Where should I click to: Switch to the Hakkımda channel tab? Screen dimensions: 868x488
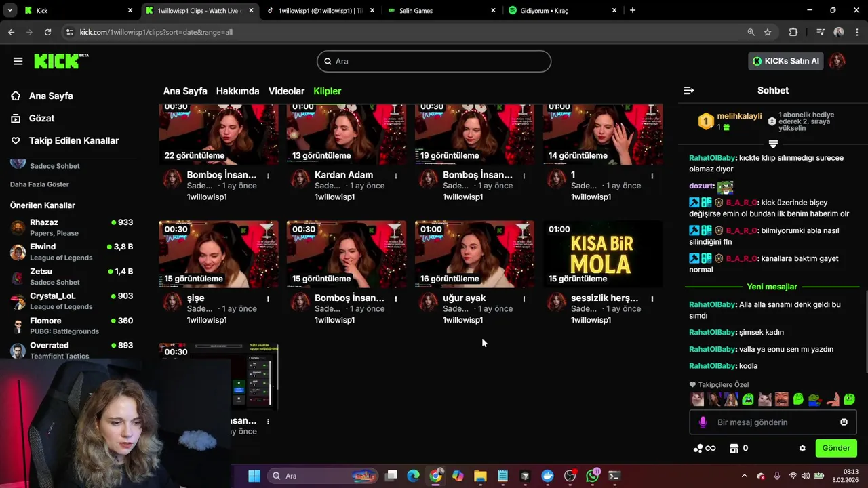[x=237, y=91]
